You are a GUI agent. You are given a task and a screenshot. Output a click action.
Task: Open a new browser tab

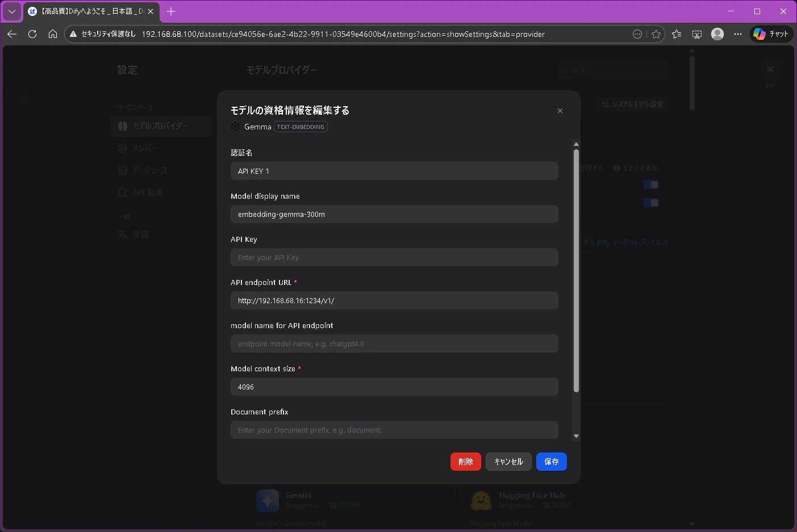(171, 11)
